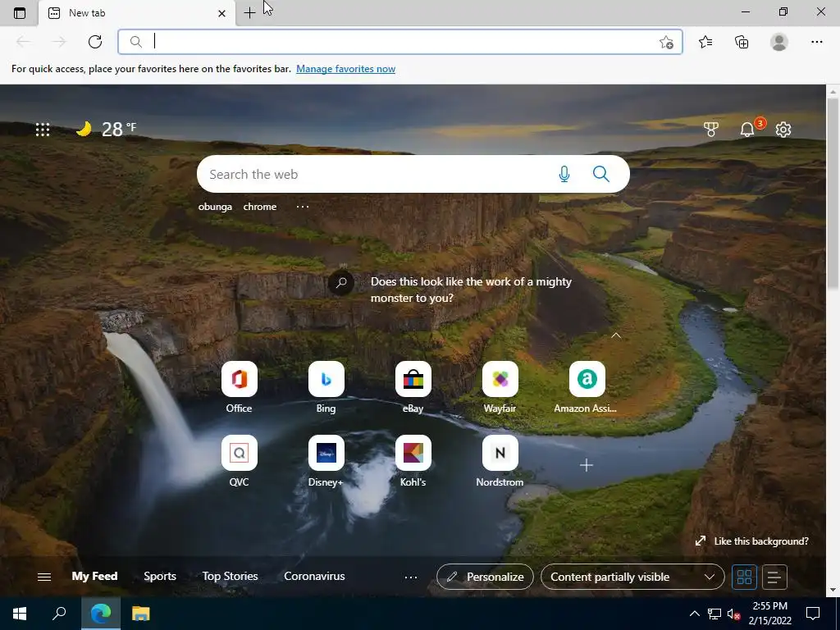Open more options for recent searches
The width and height of the screenshot is (840, 630).
point(303,207)
